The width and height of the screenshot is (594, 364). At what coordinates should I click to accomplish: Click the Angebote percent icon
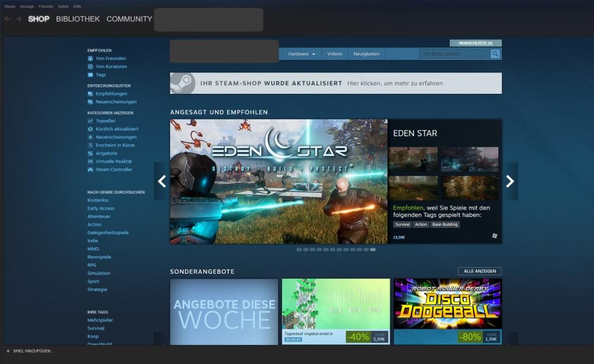click(x=90, y=153)
